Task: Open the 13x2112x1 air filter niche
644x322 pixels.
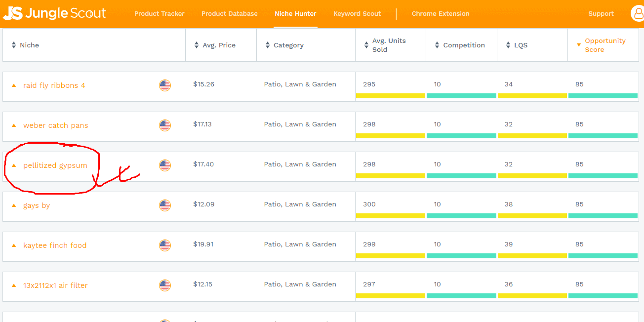Action: [x=55, y=285]
